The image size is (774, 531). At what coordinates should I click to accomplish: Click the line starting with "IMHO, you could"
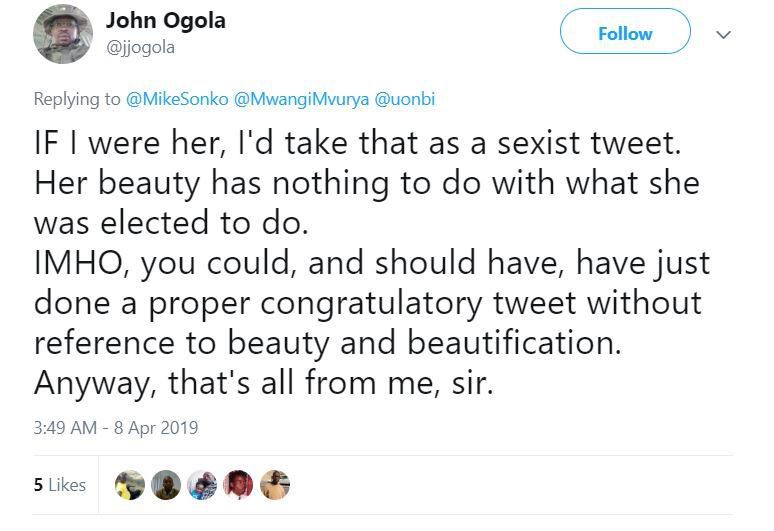coord(371,263)
